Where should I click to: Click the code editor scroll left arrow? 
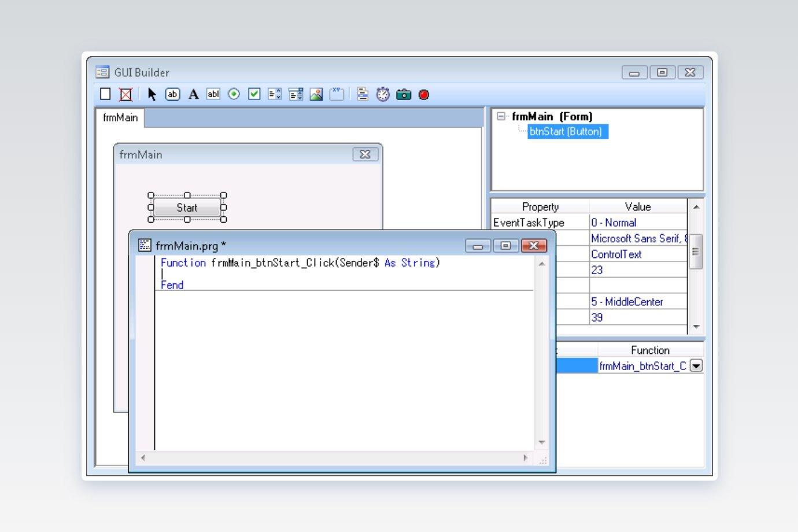(x=143, y=457)
